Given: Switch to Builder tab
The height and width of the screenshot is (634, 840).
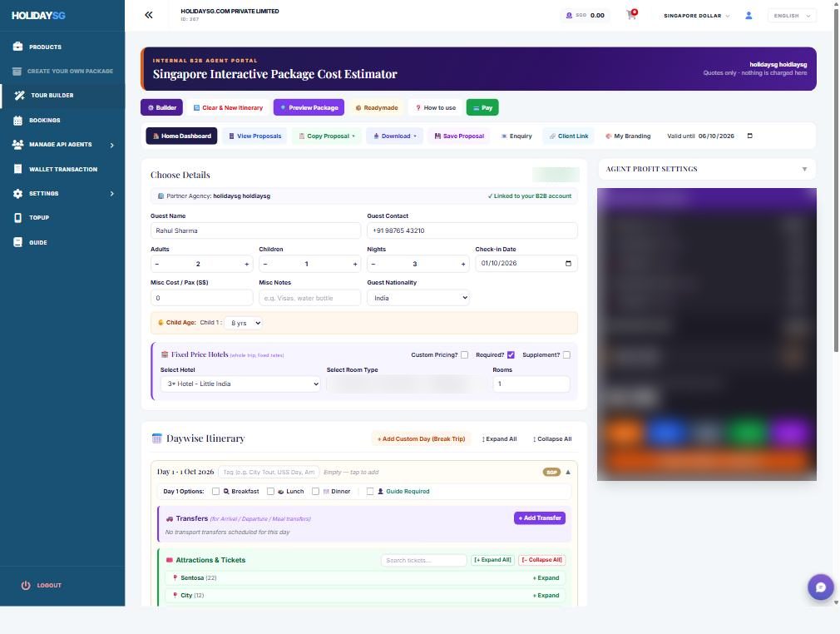Looking at the screenshot, I should pos(162,107).
